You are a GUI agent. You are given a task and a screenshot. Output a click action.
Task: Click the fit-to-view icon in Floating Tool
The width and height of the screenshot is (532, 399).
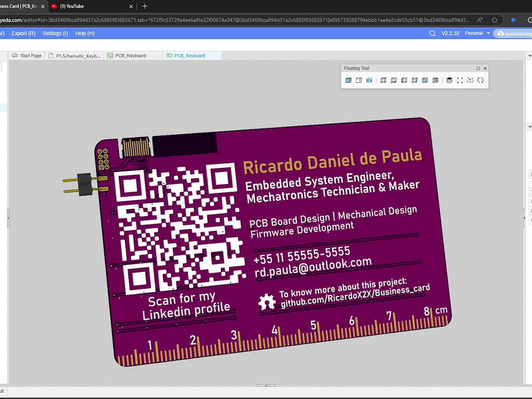click(460, 80)
